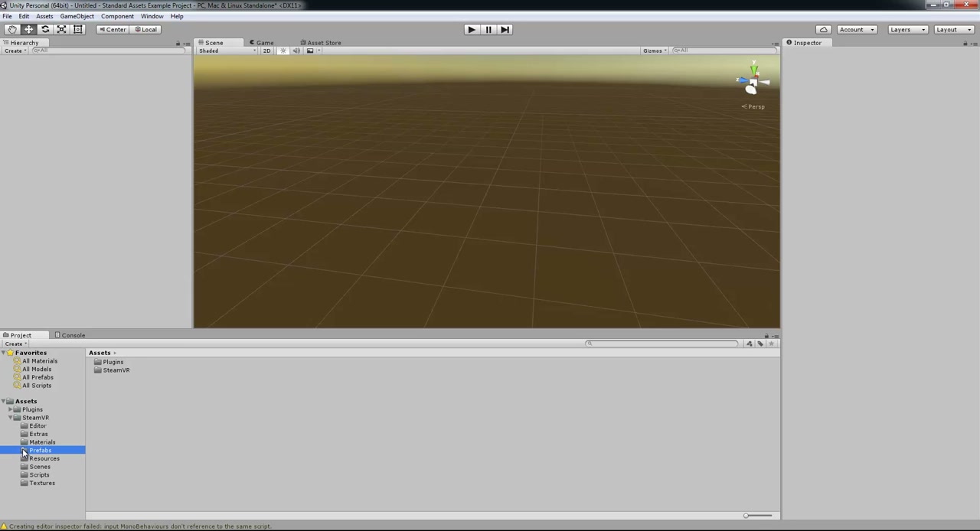Image resolution: width=980 pixels, height=531 pixels.
Task: Select the Move tool
Action: [28, 29]
